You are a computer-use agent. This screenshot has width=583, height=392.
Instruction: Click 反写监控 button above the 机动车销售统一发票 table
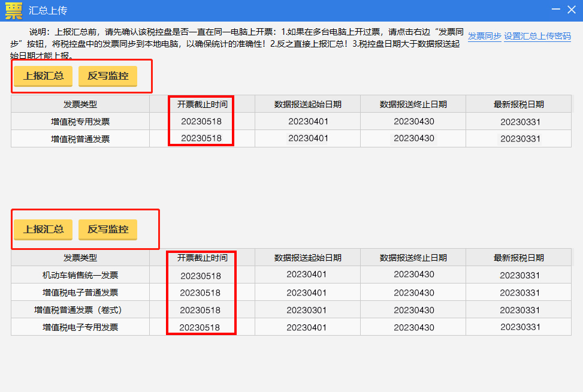(108, 230)
